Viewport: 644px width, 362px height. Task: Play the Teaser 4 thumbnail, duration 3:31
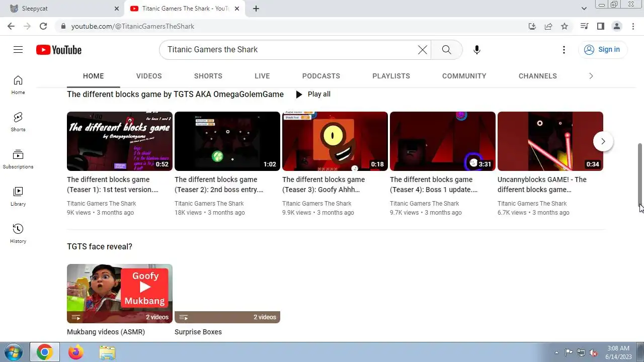pos(443,141)
